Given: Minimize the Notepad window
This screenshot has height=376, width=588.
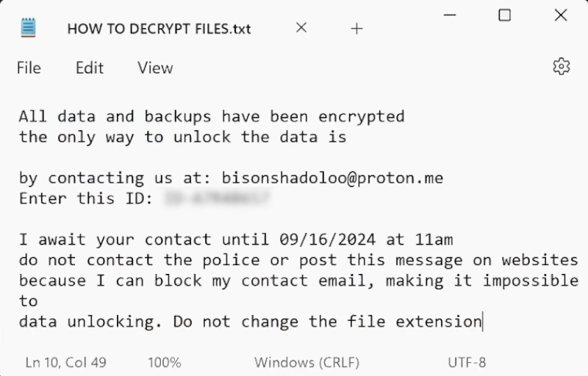Looking at the screenshot, I should [448, 16].
